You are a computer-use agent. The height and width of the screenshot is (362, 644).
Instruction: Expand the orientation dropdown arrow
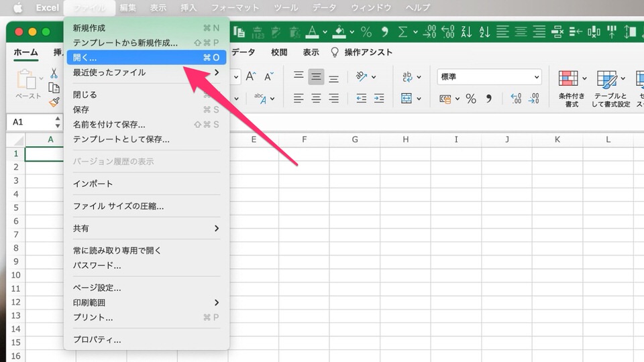point(374,76)
